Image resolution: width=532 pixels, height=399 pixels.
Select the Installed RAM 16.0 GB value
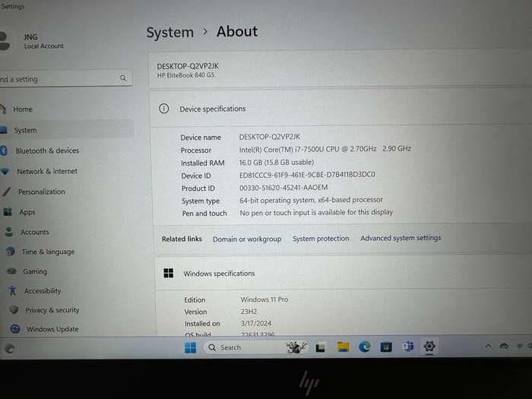[x=277, y=163]
